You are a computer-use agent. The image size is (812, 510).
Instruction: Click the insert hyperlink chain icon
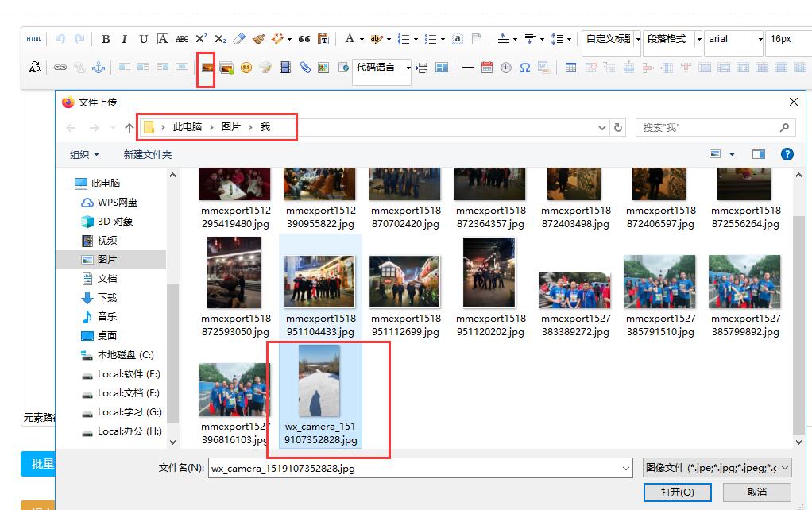tap(60, 68)
